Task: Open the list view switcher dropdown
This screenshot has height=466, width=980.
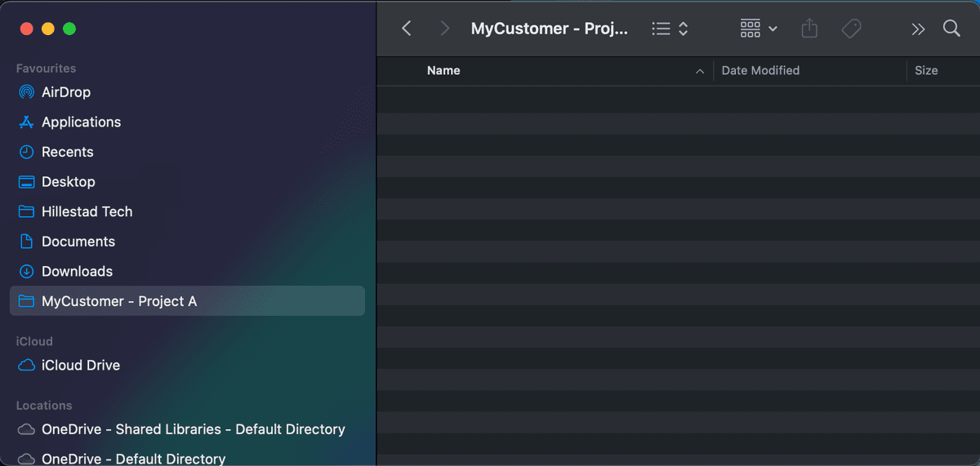Action: click(670, 29)
